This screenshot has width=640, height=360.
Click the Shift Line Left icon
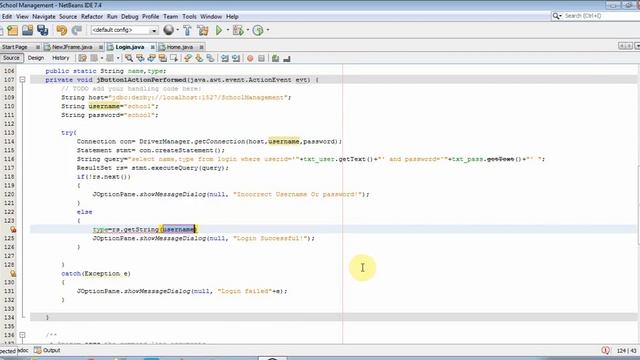[224, 58]
